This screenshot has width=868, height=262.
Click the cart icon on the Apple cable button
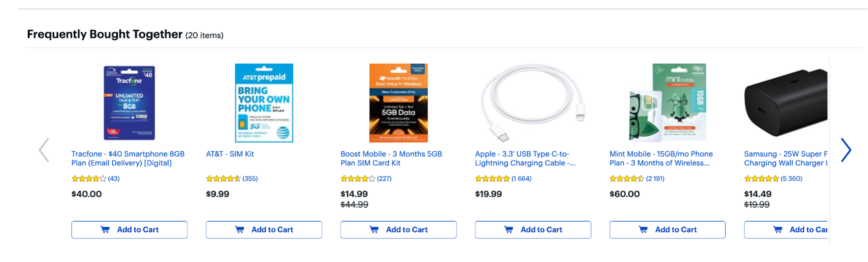tap(509, 230)
